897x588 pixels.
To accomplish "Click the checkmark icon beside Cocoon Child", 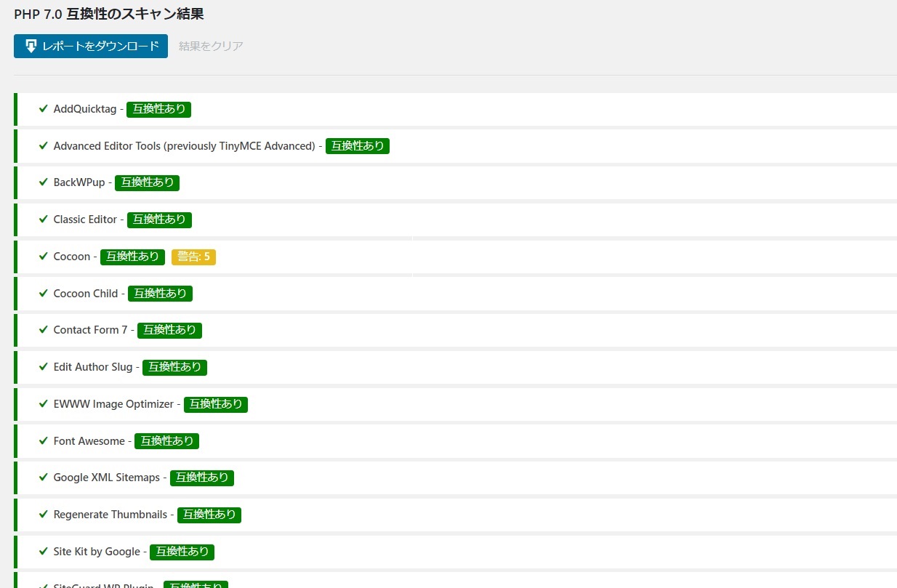I will tap(44, 294).
